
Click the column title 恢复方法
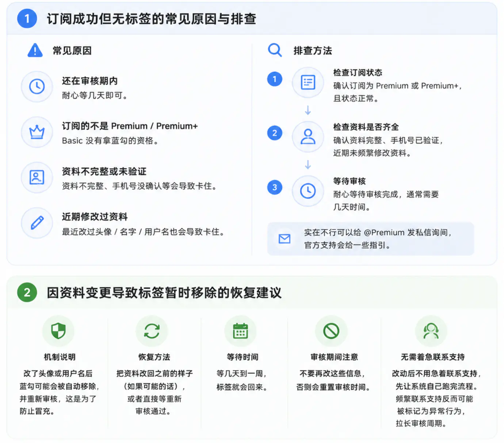(x=154, y=357)
